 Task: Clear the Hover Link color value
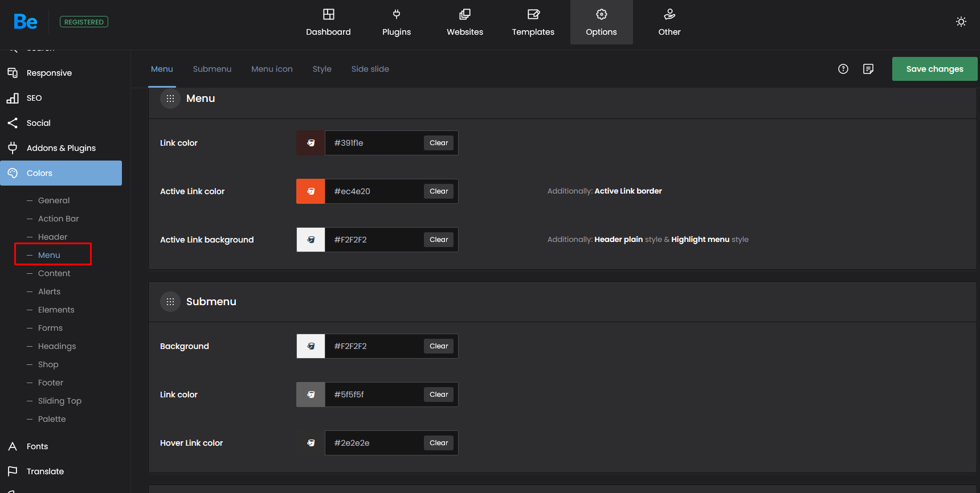coord(439,443)
